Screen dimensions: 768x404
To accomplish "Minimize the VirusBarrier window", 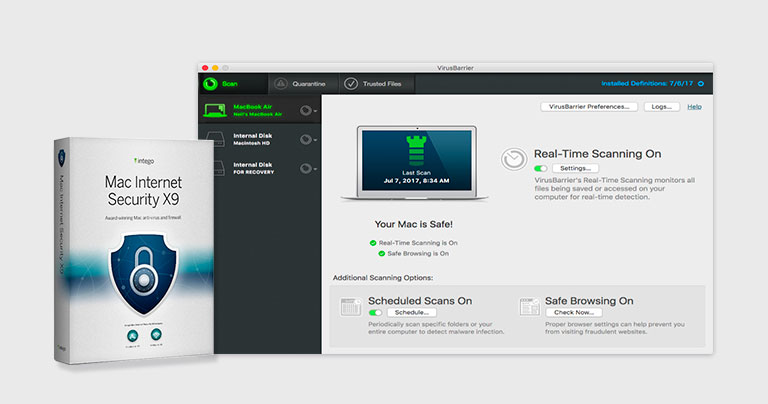I will (215, 68).
